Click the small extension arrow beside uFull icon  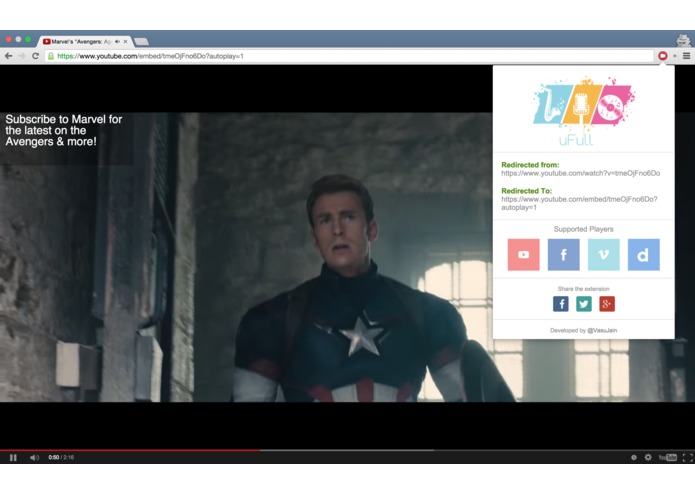click(675, 56)
